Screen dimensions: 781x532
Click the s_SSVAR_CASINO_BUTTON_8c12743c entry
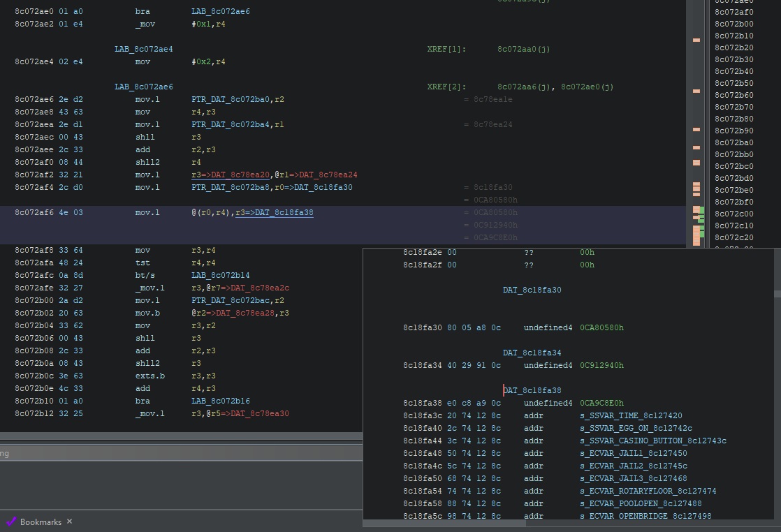[x=653, y=441]
